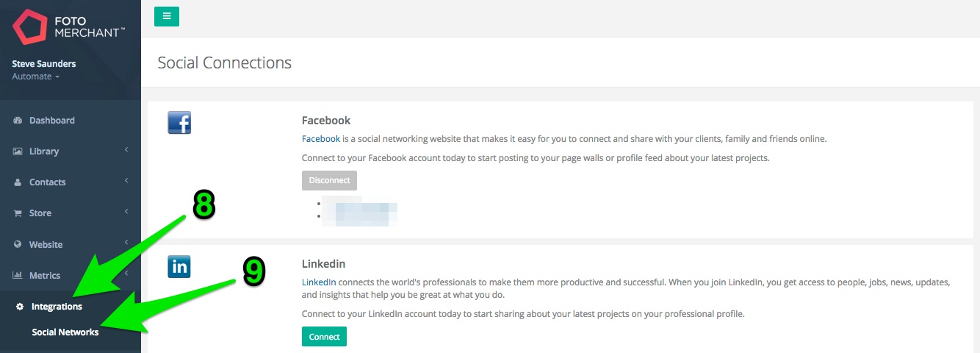
Task: Click the Dashboard gauge icon
Action: [18, 121]
